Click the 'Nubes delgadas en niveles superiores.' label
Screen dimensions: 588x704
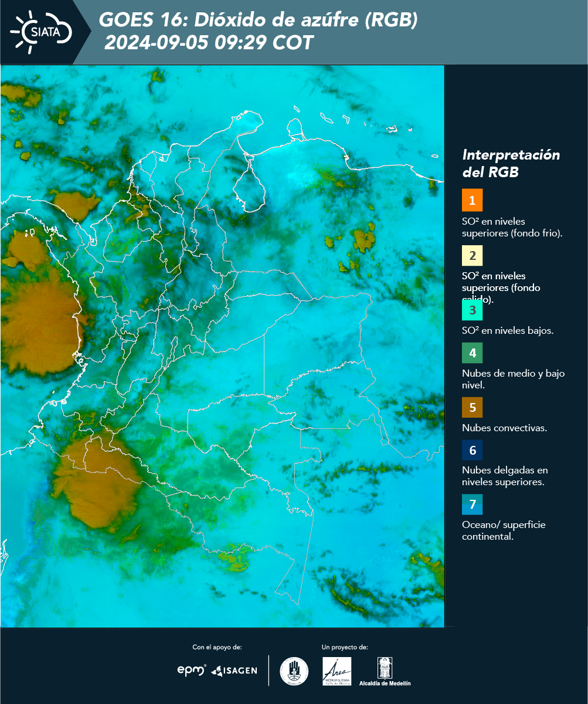505,476
